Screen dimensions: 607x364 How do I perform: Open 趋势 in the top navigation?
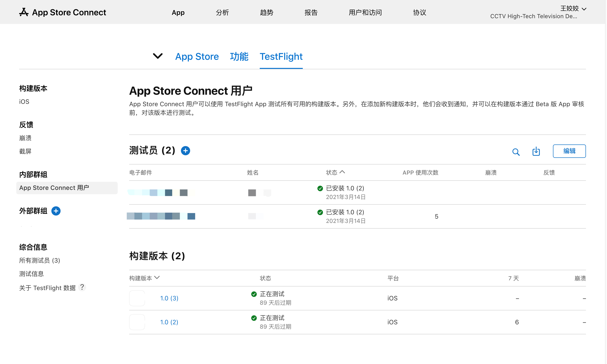[x=266, y=12]
